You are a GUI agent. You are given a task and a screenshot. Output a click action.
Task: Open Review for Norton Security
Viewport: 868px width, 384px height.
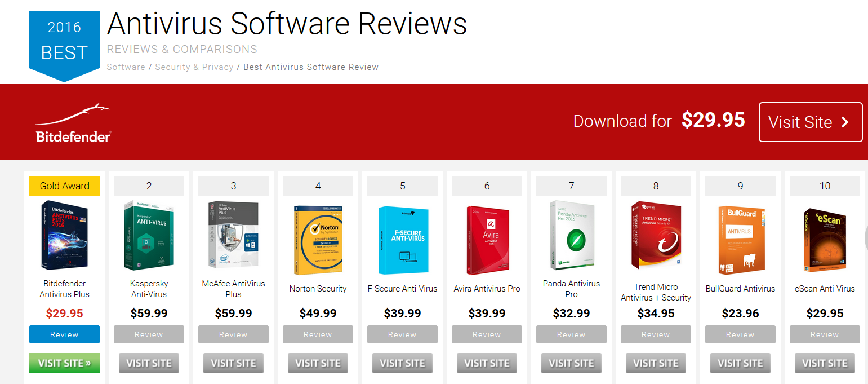[x=318, y=334]
